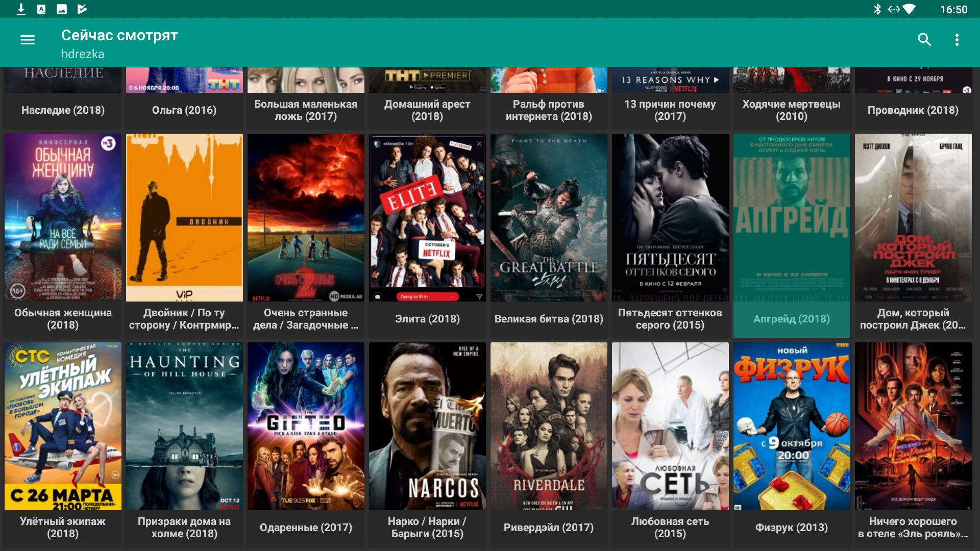Tap the Bluetooth status icon
This screenshot has width=980, height=551.
pyautogui.click(x=877, y=9)
